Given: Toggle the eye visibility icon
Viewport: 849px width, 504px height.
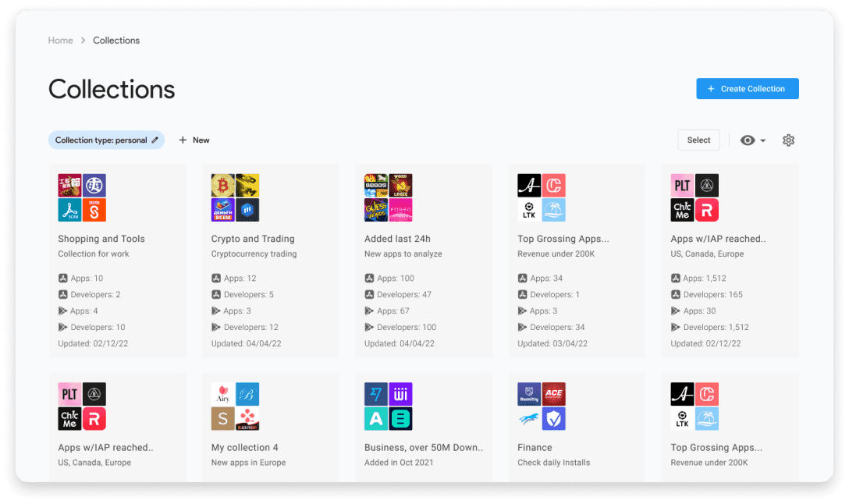Looking at the screenshot, I should (748, 140).
